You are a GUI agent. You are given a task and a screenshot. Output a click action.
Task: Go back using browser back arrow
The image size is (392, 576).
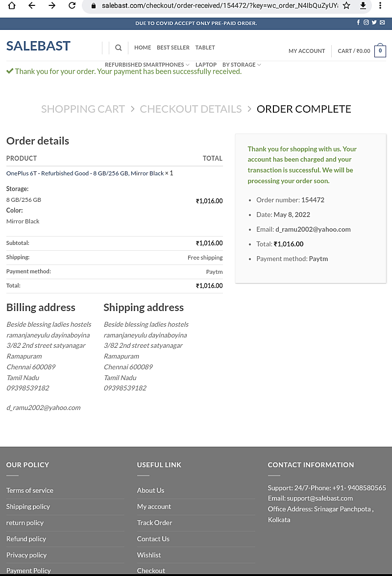(x=32, y=6)
